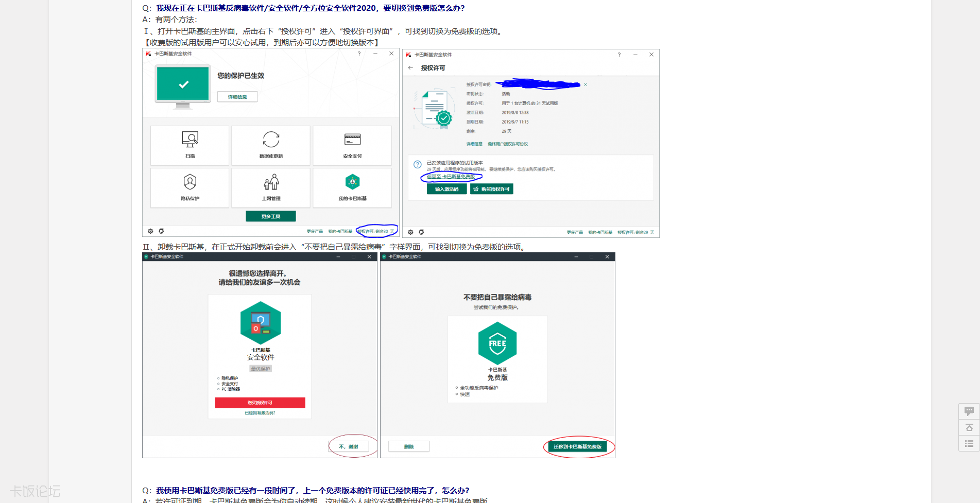This screenshot has width=980, height=503.
Task: Click the support headset icon in main protection window
Action: 161,231
